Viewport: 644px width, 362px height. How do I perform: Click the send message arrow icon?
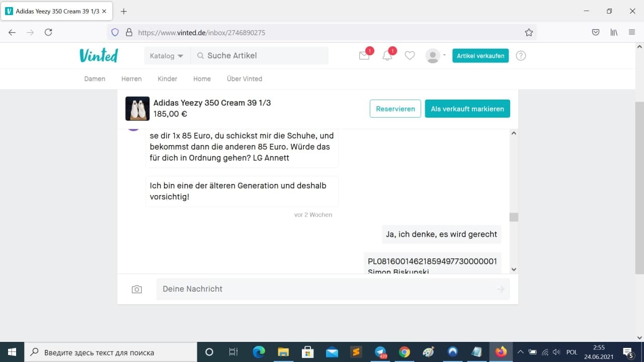(501, 289)
